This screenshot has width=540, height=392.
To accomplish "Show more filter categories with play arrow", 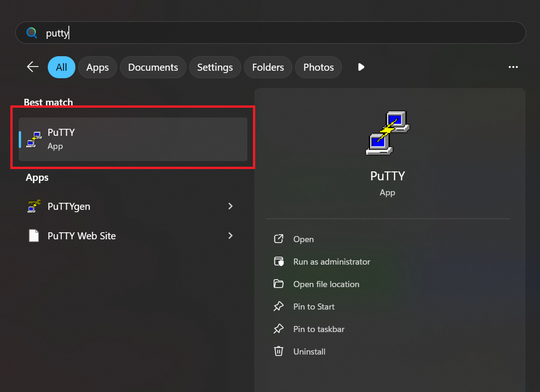I will tap(361, 67).
